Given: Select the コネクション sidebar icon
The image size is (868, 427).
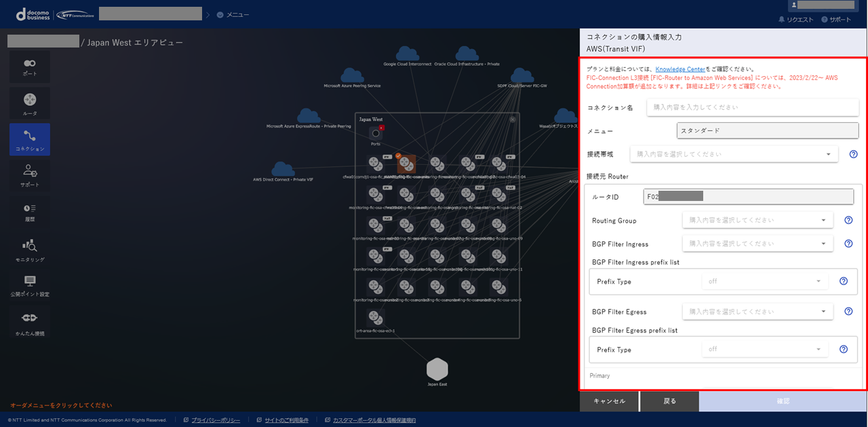Looking at the screenshot, I should click(x=28, y=139).
